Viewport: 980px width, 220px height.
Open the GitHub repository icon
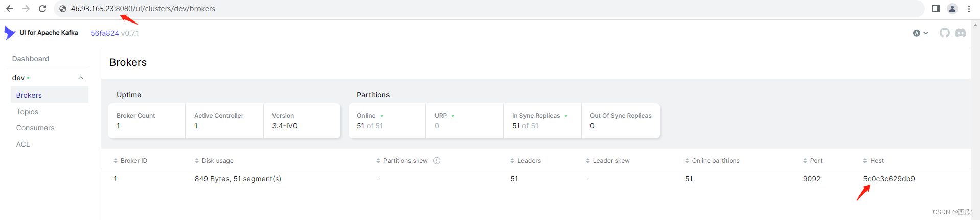pyautogui.click(x=944, y=33)
